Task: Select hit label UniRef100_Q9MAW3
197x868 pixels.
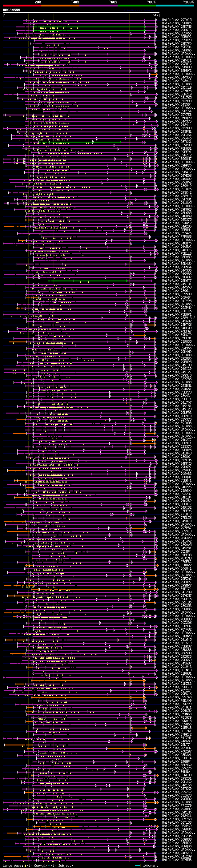Action: coord(176,67)
